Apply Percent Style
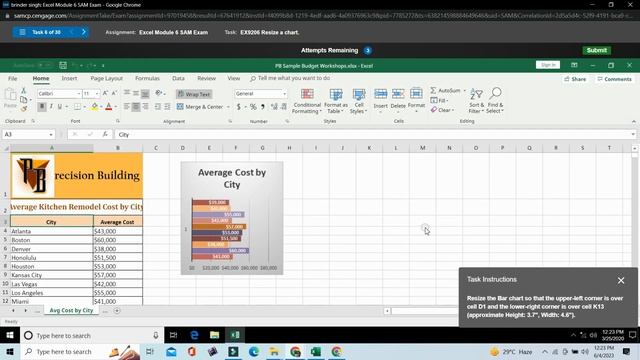 253,107
